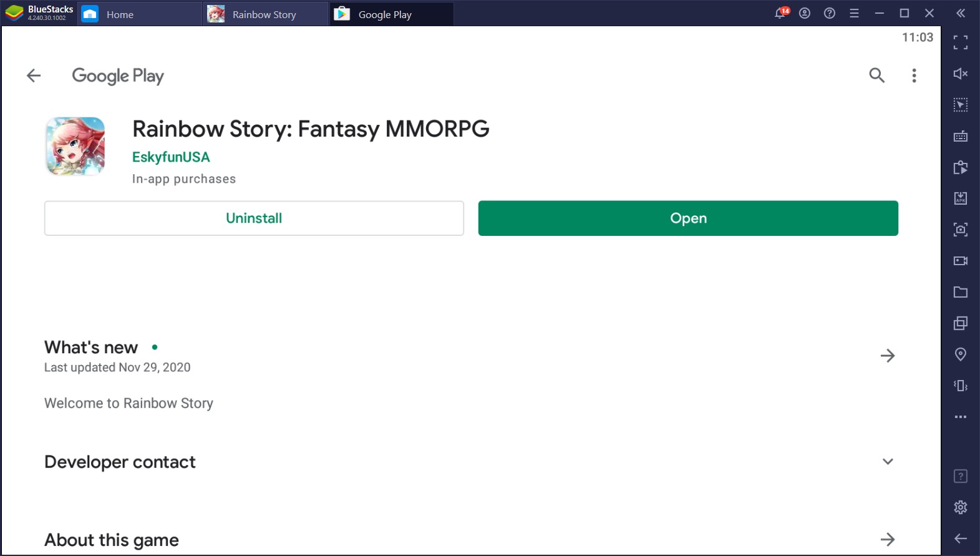Open BlueStacks notifications bell
Image resolution: width=980 pixels, height=556 pixels.
pos(780,13)
